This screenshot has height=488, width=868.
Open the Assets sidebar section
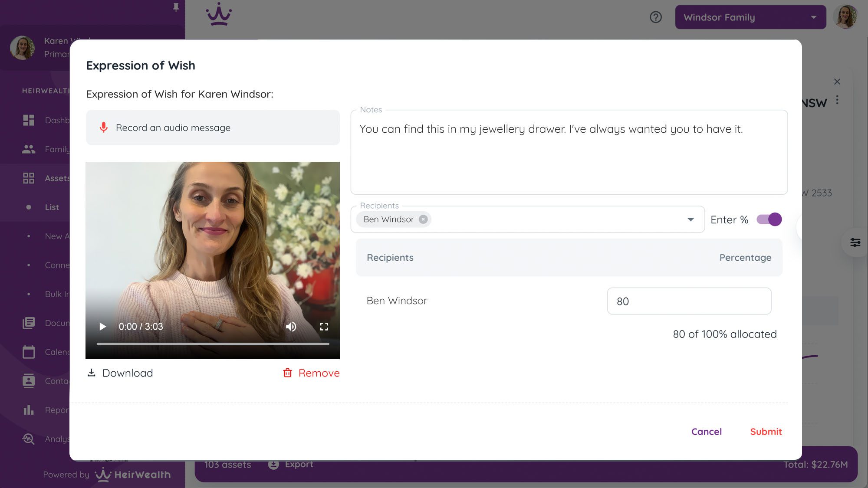[x=46, y=178]
